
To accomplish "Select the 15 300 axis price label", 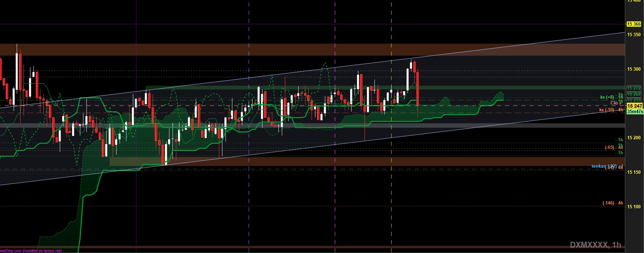I will (634, 69).
